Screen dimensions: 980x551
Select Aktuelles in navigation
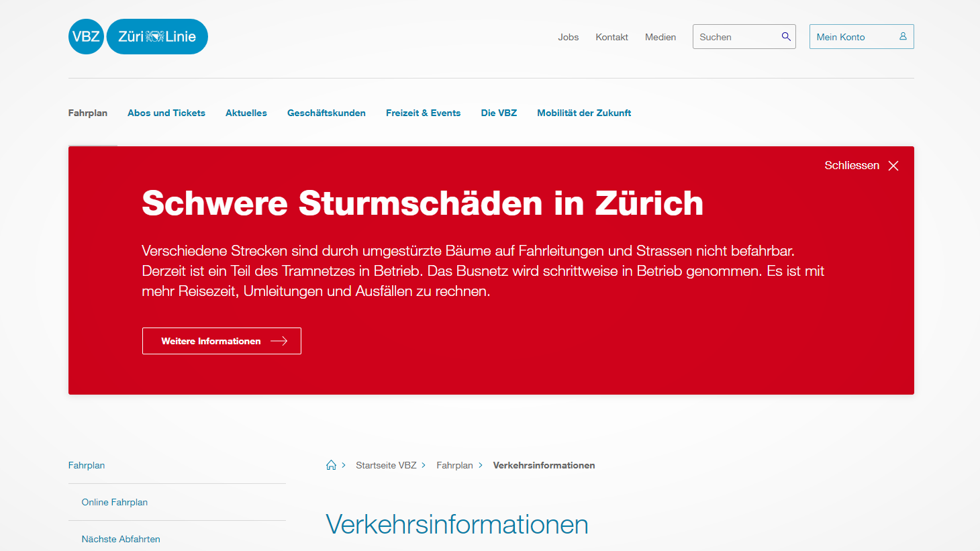point(246,113)
